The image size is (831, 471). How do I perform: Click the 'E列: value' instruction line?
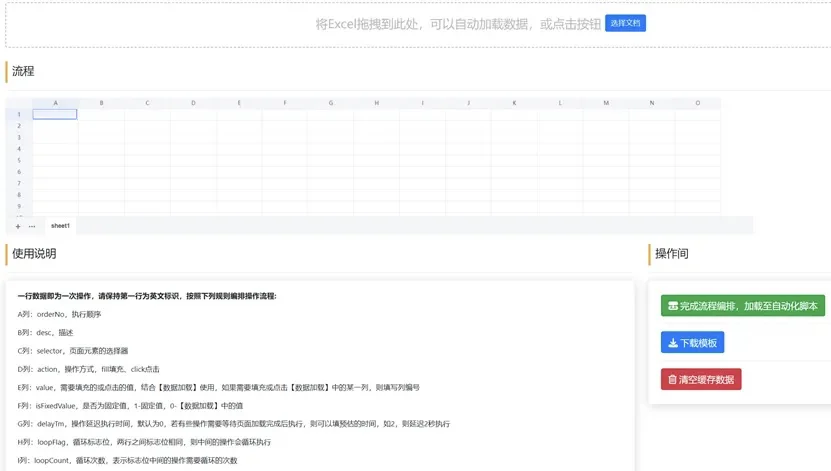pyautogui.click(x=218, y=387)
